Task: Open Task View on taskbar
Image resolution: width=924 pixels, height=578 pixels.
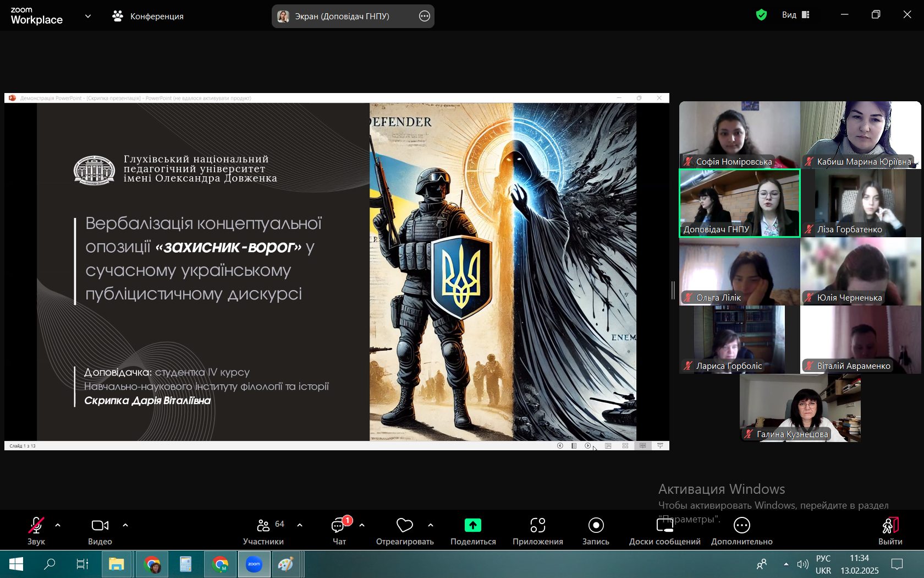Action: pyautogui.click(x=82, y=564)
